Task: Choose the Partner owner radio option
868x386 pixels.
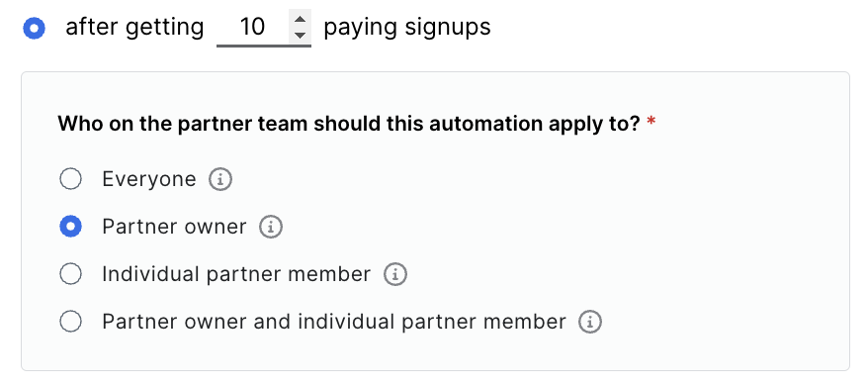Action: tap(71, 227)
